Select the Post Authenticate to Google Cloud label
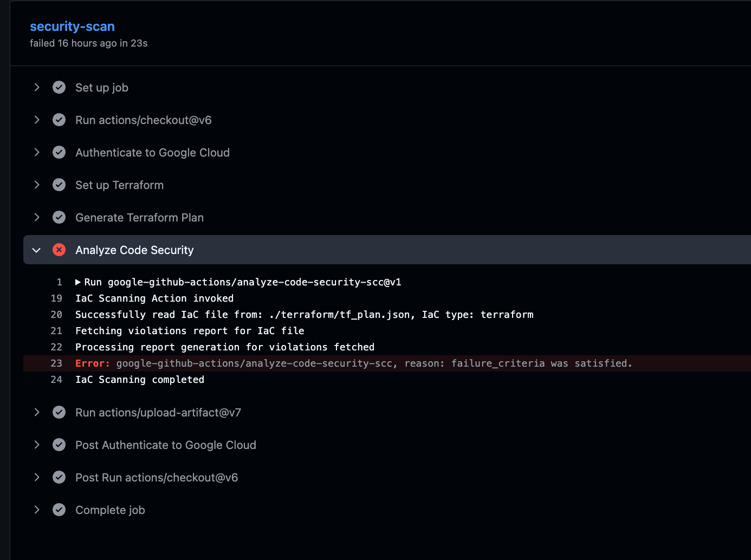 pyautogui.click(x=166, y=445)
